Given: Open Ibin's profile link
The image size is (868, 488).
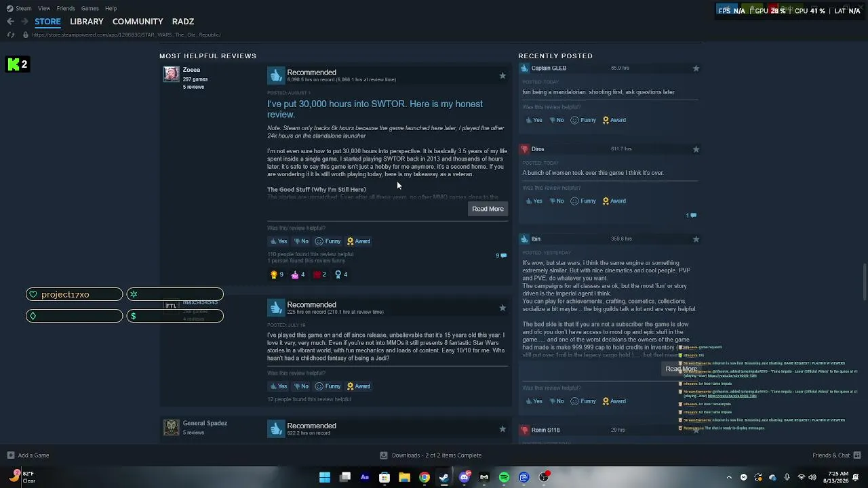Looking at the screenshot, I should (x=536, y=239).
